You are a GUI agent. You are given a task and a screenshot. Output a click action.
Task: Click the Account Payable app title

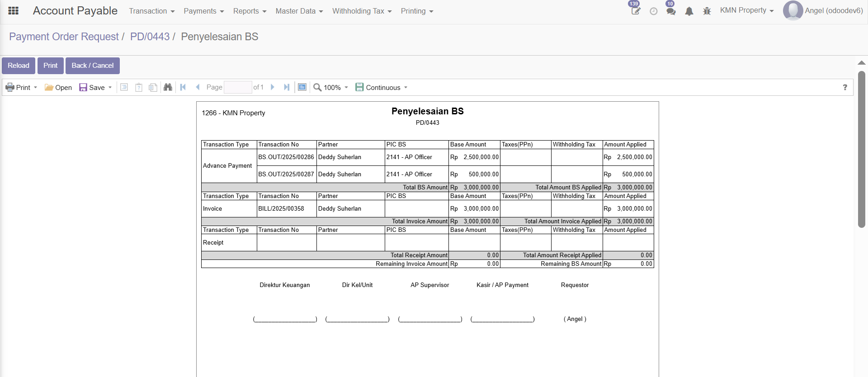pyautogui.click(x=75, y=11)
